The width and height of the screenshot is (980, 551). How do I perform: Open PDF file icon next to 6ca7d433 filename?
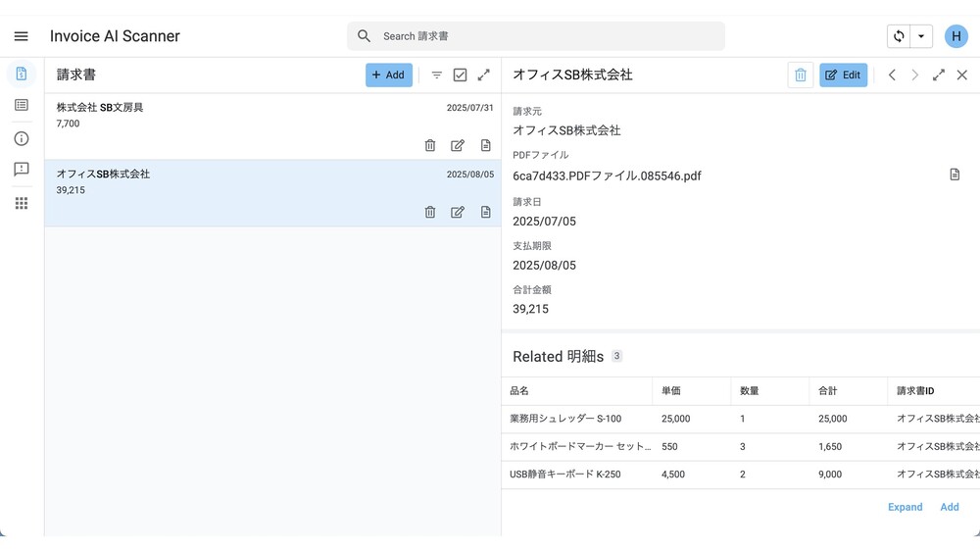coord(955,175)
